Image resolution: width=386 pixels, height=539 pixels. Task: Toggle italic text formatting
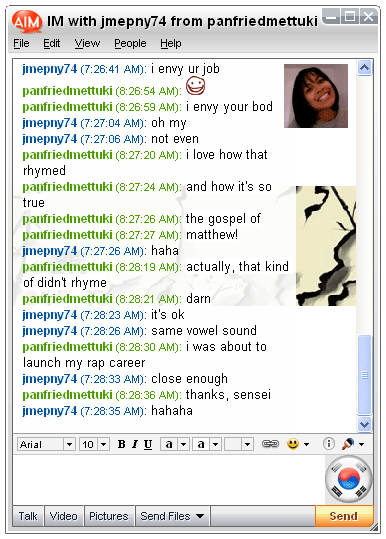click(135, 444)
